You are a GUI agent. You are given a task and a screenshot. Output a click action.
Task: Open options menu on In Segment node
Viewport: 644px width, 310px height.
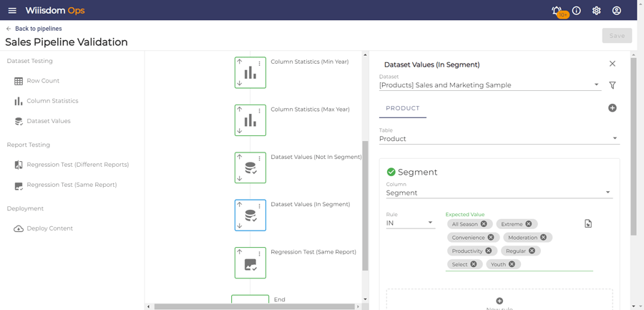[x=260, y=205]
